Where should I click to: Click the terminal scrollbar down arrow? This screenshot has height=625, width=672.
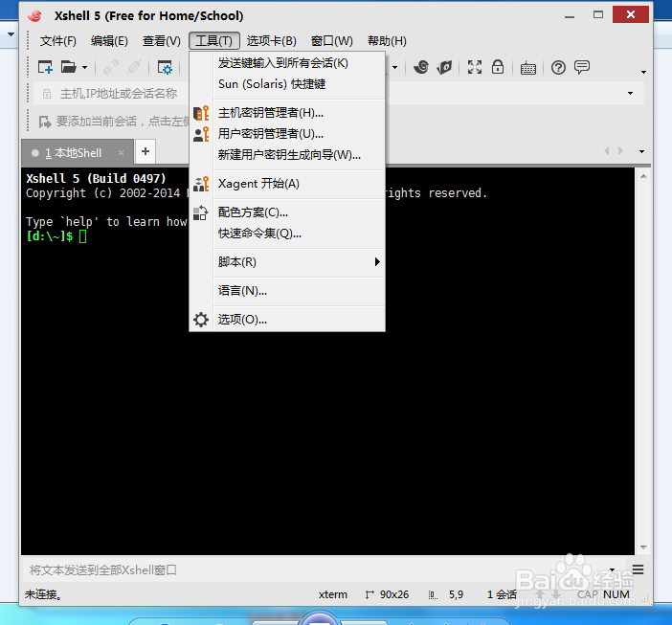tap(643, 547)
